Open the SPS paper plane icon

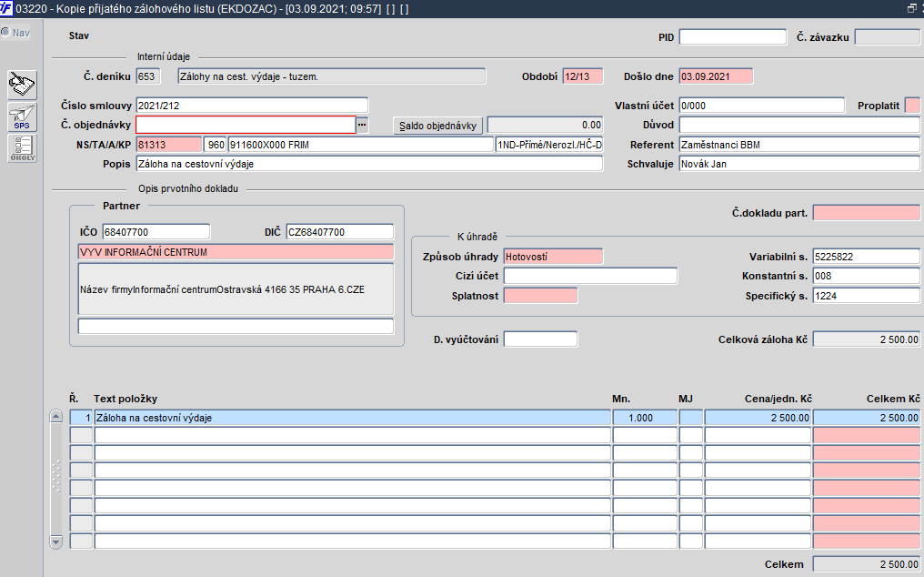[x=23, y=116]
